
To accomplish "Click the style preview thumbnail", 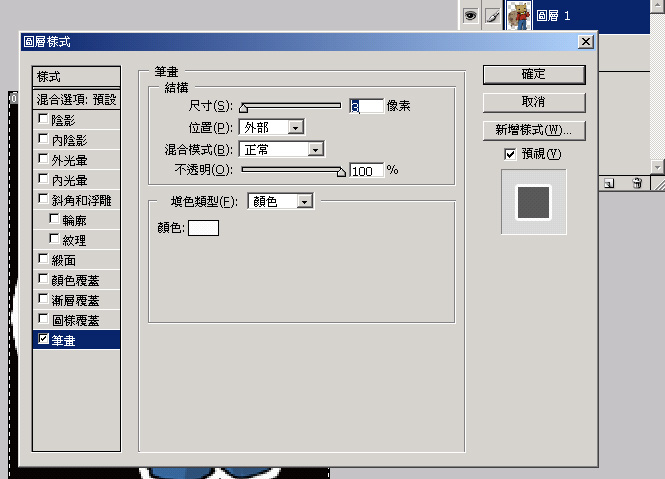I will [534, 202].
